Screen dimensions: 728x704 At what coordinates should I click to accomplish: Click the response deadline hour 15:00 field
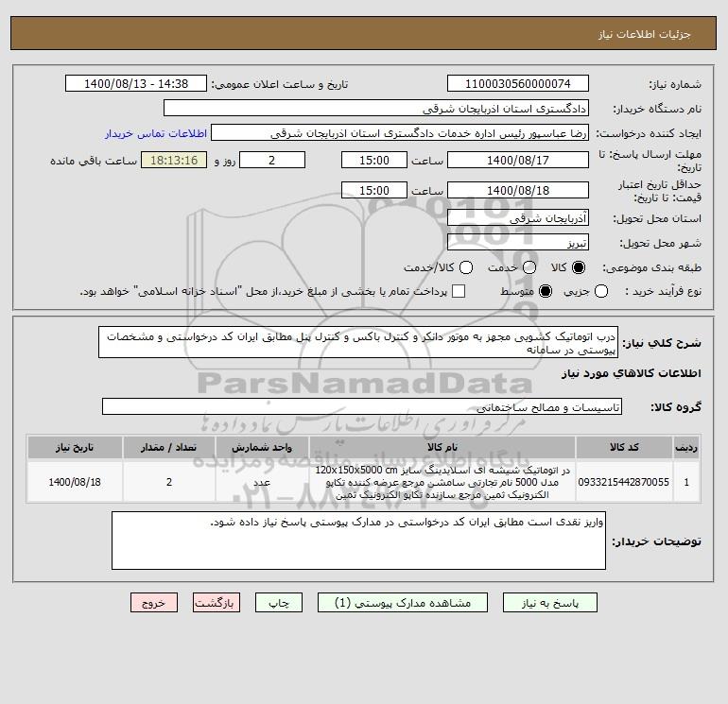tap(374, 160)
